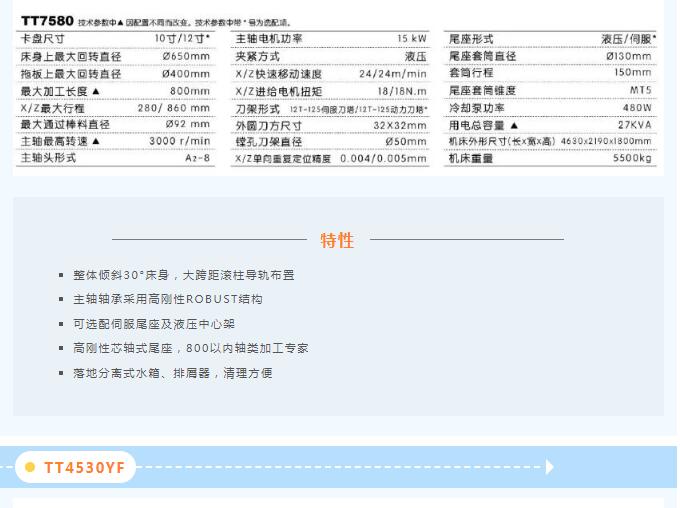The width and height of the screenshot is (680, 508).
Task: Click the value Ø92 mm
Action: pos(188,124)
